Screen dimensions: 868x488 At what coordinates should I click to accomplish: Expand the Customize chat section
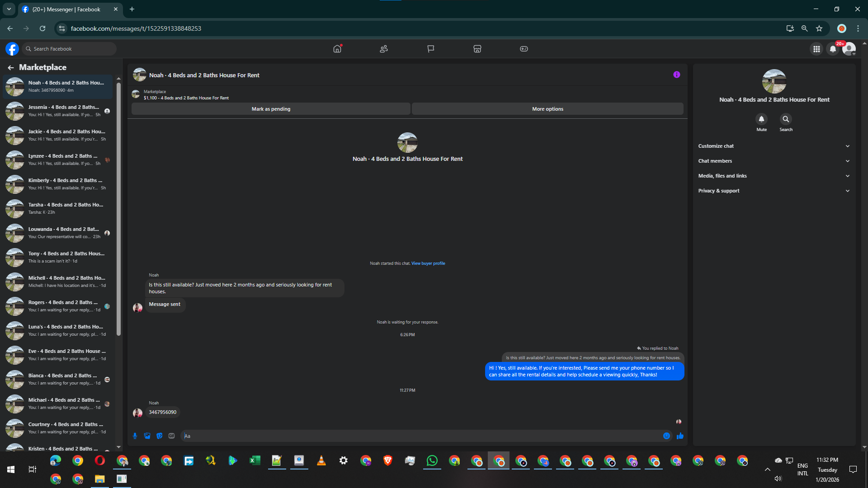click(x=774, y=146)
